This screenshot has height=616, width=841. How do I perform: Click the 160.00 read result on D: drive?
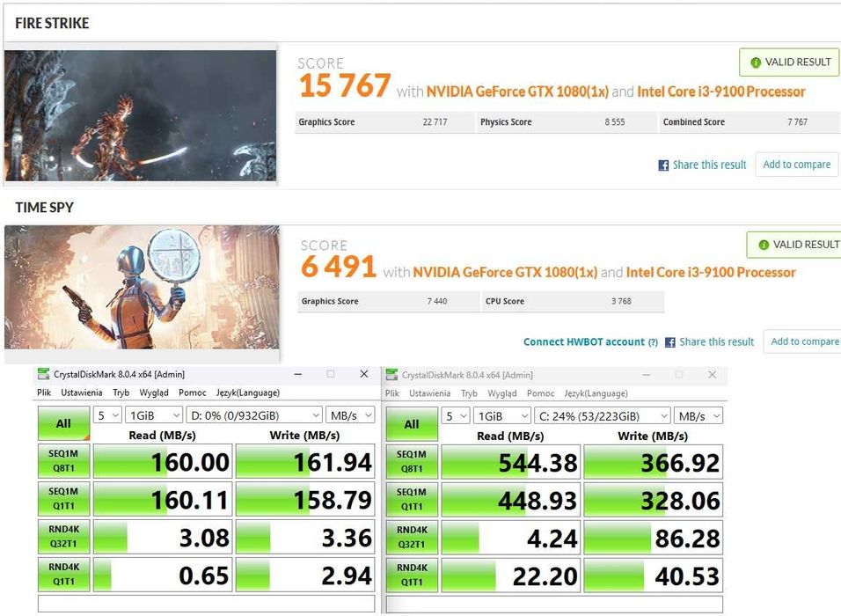pos(163,461)
